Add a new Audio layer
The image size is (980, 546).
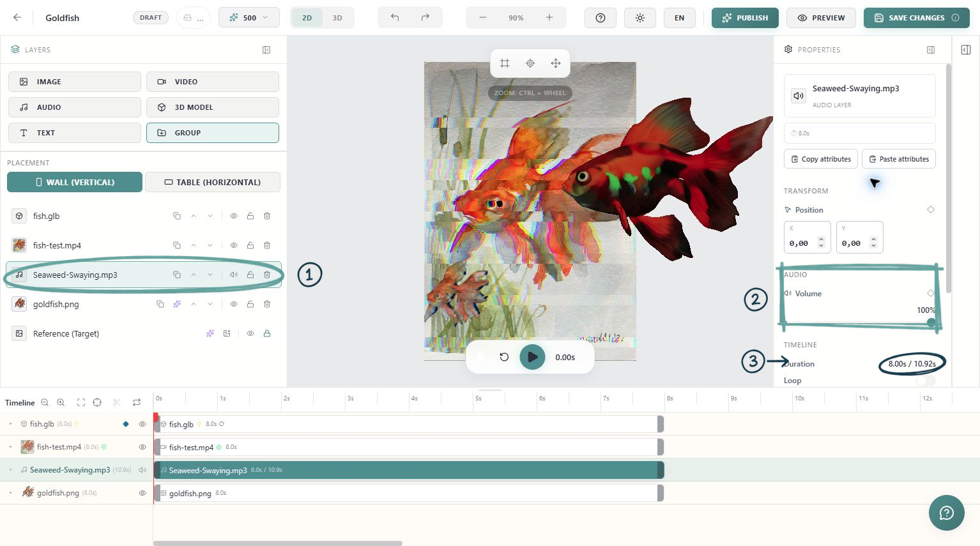tap(75, 107)
